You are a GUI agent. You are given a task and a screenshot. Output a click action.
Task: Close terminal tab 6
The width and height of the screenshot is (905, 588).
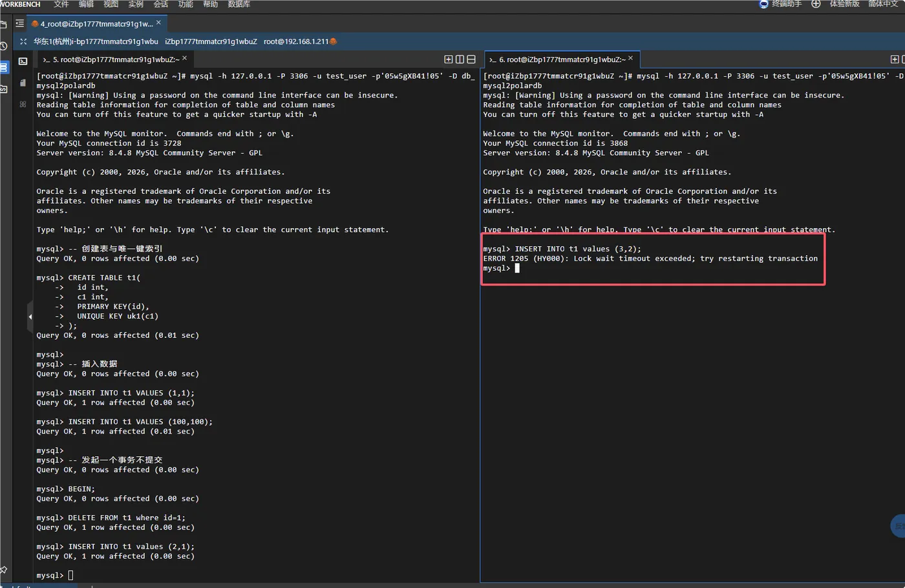point(631,58)
